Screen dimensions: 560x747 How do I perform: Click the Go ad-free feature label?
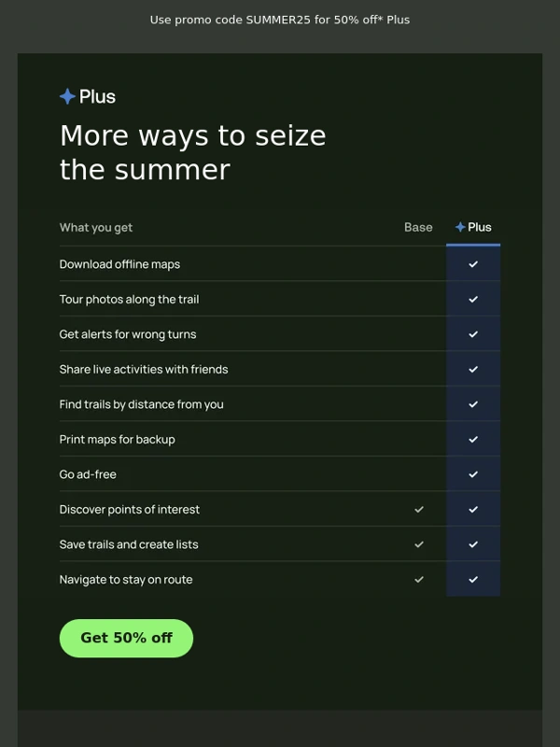88,474
